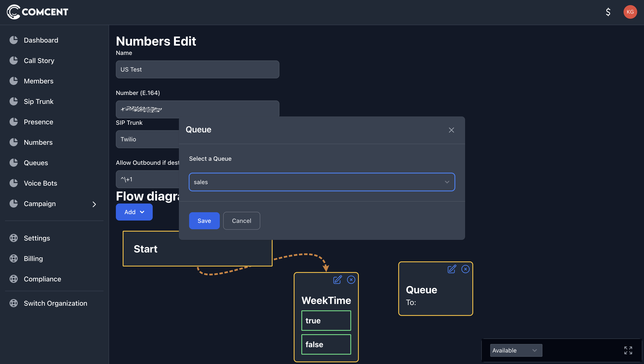Click the Voice Bots sidebar icon

click(x=13, y=183)
